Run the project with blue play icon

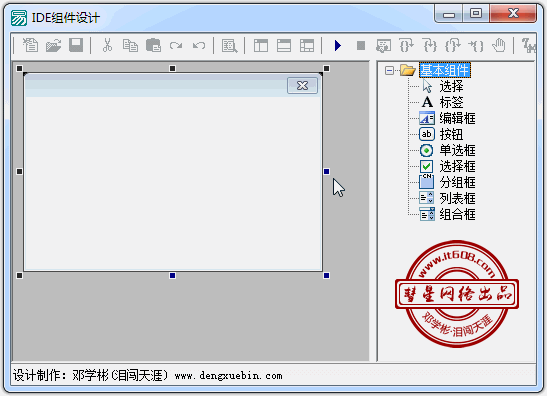[x=338, y=45]
